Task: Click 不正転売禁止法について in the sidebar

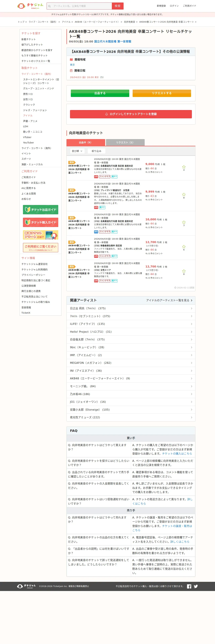Action: tap(34, 296)
